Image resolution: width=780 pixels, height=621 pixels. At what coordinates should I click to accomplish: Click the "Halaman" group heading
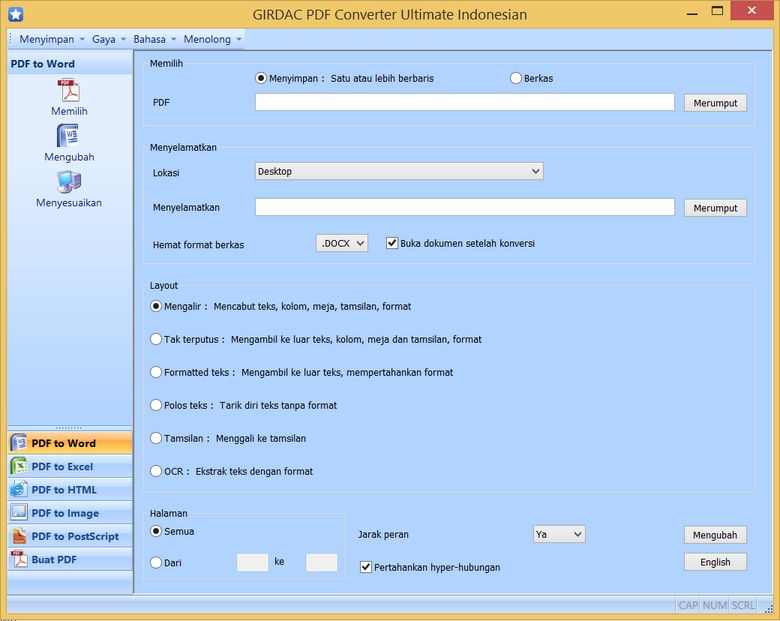(x=169, y=513)
